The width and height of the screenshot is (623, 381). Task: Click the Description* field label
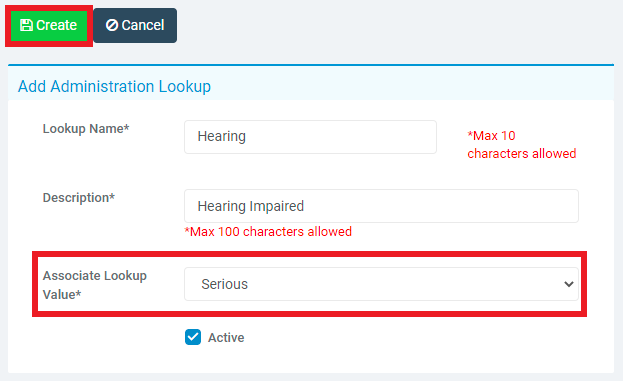coord(79,197)
